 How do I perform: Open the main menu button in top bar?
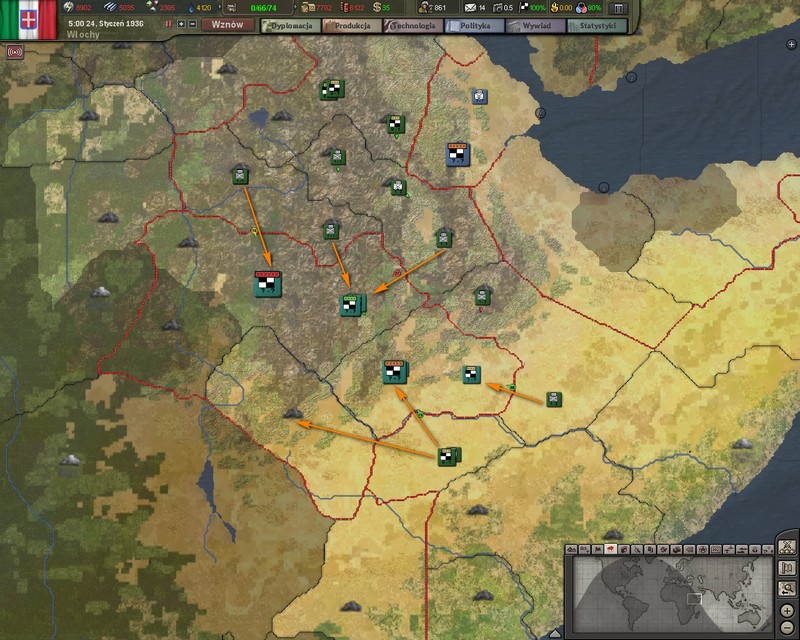pos(618,8)
